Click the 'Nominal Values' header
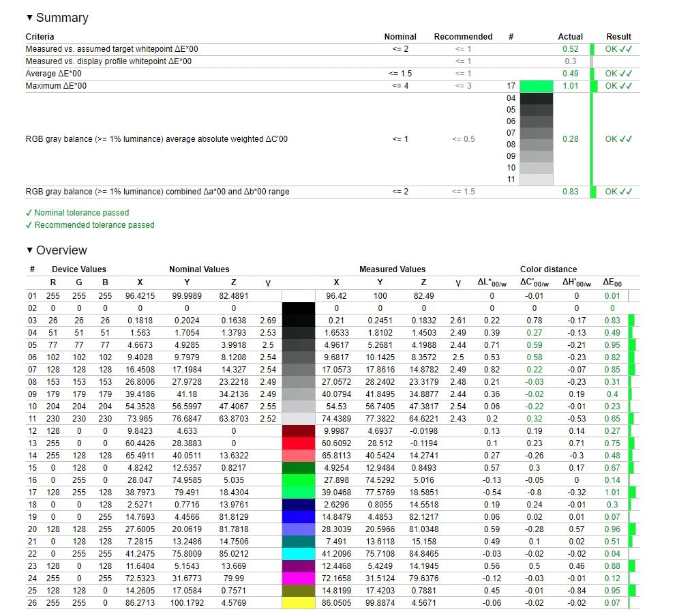 [x=199, y=269]
